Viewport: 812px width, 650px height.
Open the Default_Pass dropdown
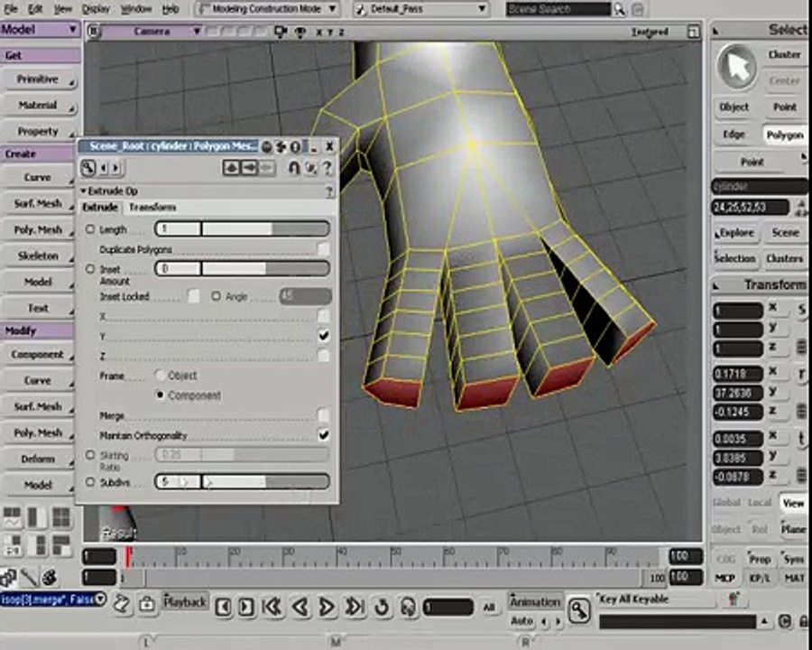(421, 9)
